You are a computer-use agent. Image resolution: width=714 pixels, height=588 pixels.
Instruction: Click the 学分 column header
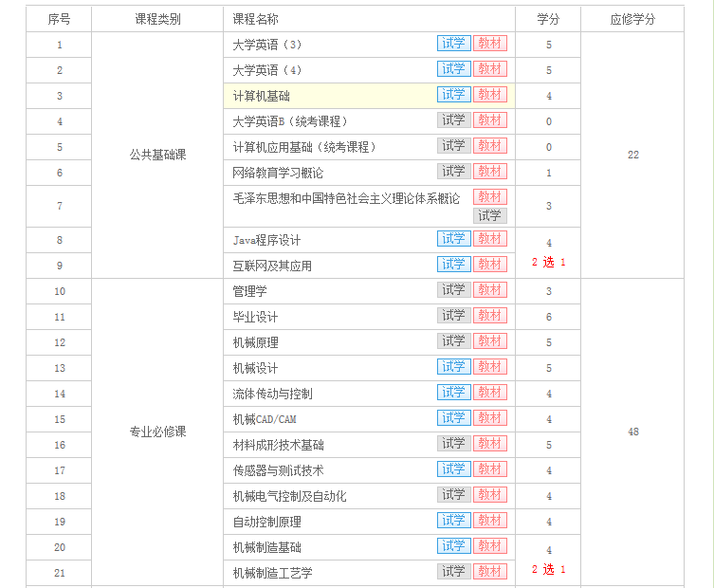click(548, 19)
